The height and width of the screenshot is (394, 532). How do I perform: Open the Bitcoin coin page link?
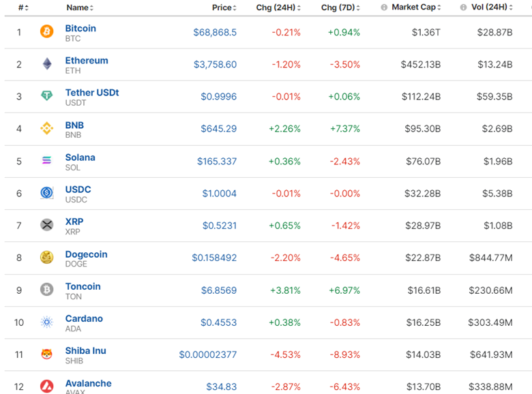(80, 28)
